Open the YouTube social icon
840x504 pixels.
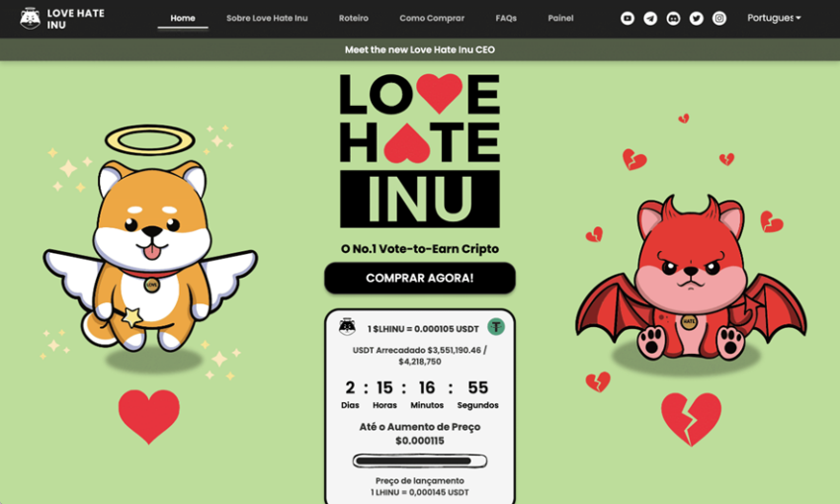[628, 18]
